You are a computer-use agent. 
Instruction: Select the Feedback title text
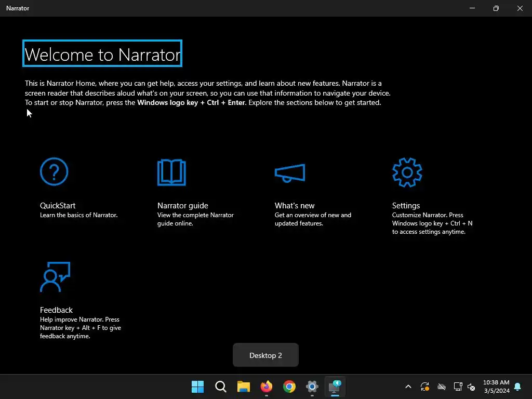point(56,310)
